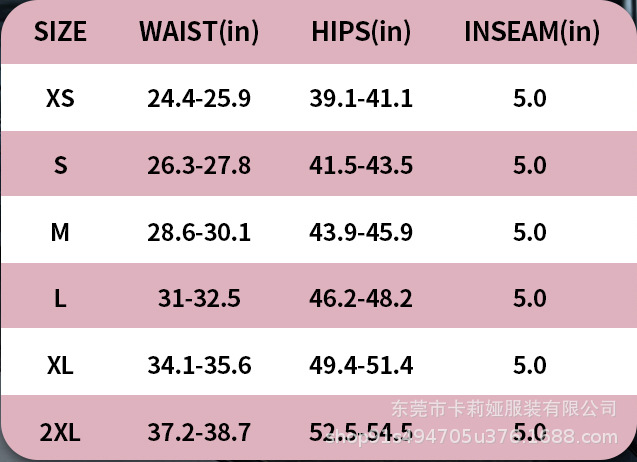Select the XS size label
637x462 pixels.
coord(60,99)
